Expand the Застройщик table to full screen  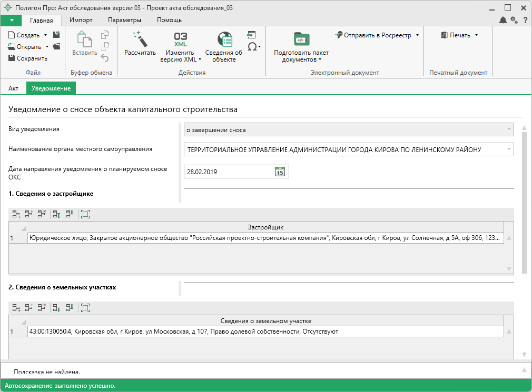click(x=85, y=214)
